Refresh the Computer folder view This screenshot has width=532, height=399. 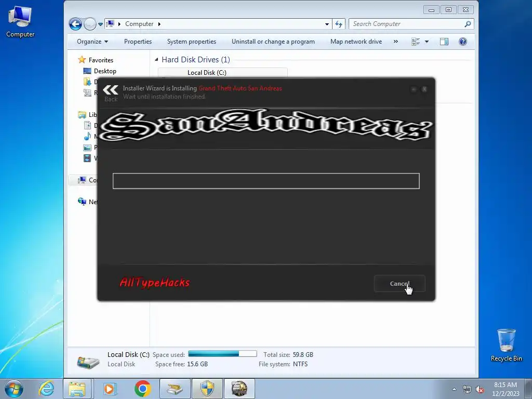point(339,24)
